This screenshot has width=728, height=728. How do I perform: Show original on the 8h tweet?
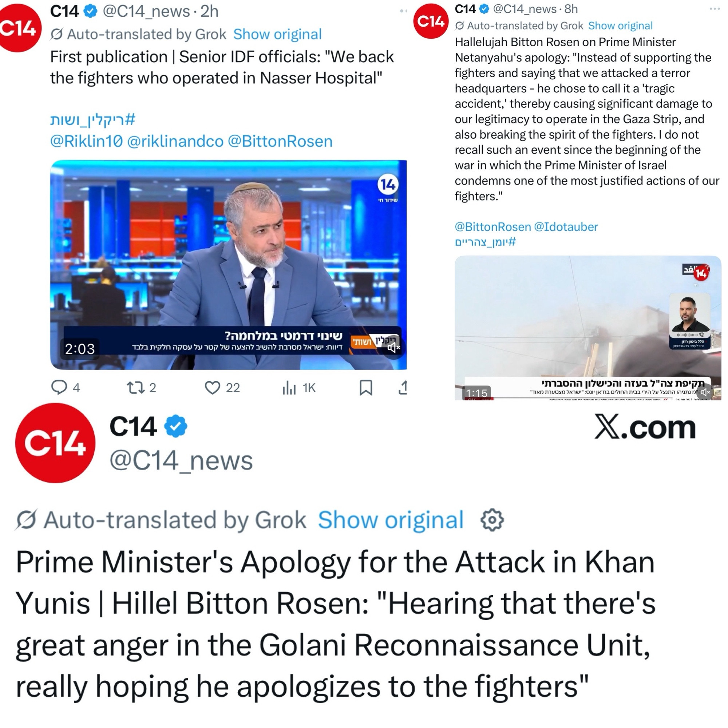pyautogui.click(x=620, y=25)
